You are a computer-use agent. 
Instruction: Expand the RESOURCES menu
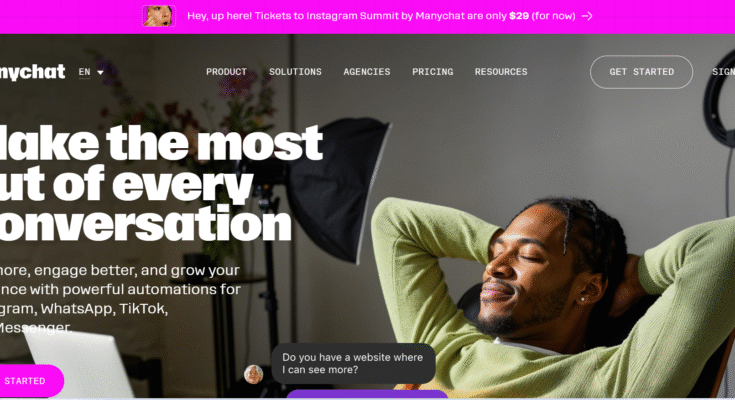click(x=501, y=72)
